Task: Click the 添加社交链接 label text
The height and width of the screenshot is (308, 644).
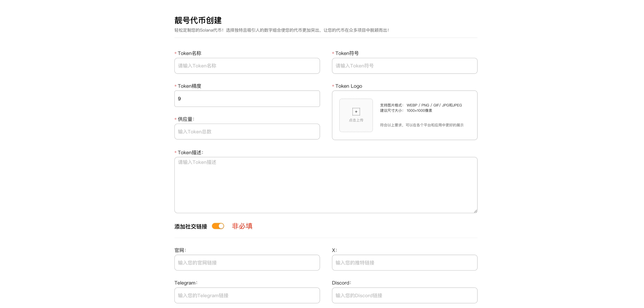Action: click(x=191, y=227)
